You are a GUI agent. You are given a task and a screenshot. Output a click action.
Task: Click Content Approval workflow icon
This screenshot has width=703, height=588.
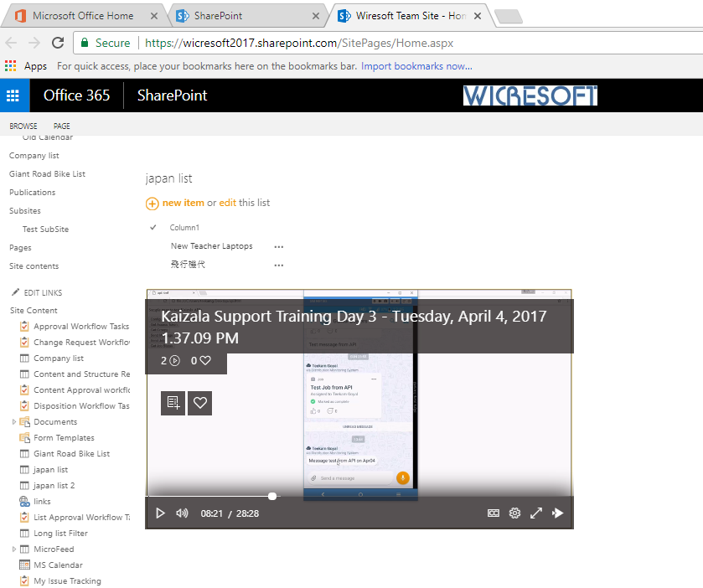(24, 390)
